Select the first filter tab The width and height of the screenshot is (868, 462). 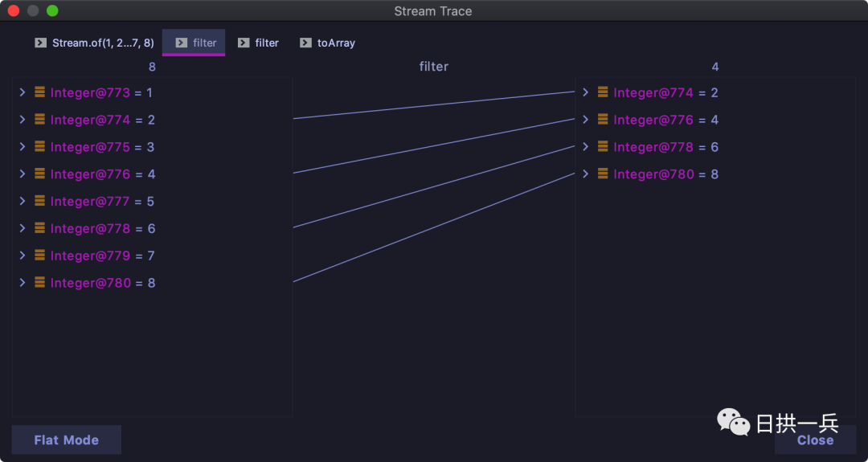[194, 43]
